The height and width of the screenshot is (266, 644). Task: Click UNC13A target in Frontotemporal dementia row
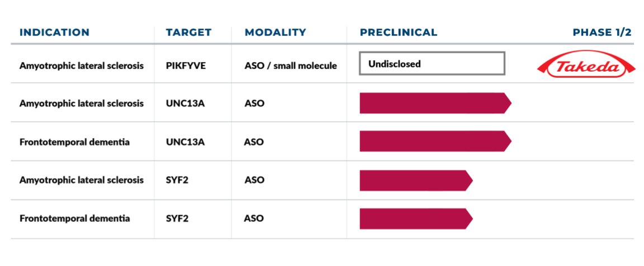click(x=185, y=142)
